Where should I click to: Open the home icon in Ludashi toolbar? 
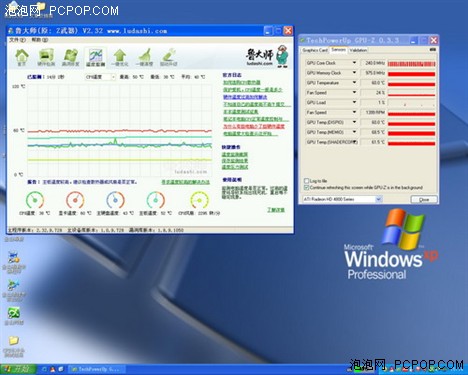22,57
